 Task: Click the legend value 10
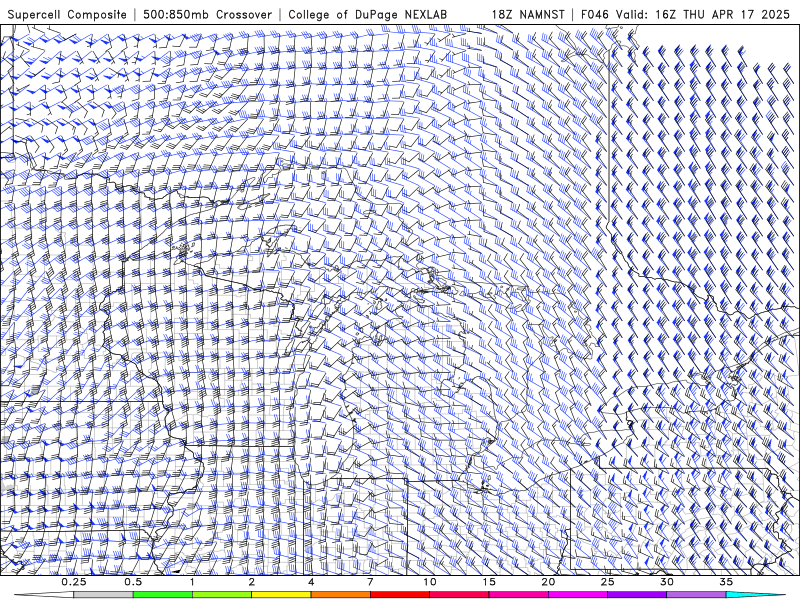[430, 582]
